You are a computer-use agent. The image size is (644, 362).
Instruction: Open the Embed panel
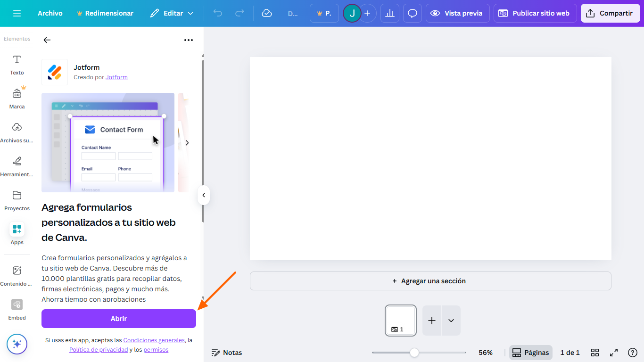click(17, 310)
